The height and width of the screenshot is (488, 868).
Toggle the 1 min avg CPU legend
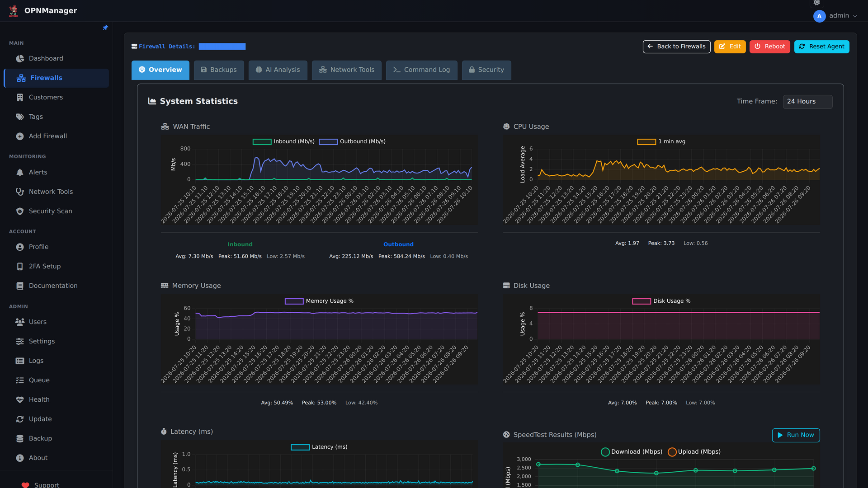661,141
